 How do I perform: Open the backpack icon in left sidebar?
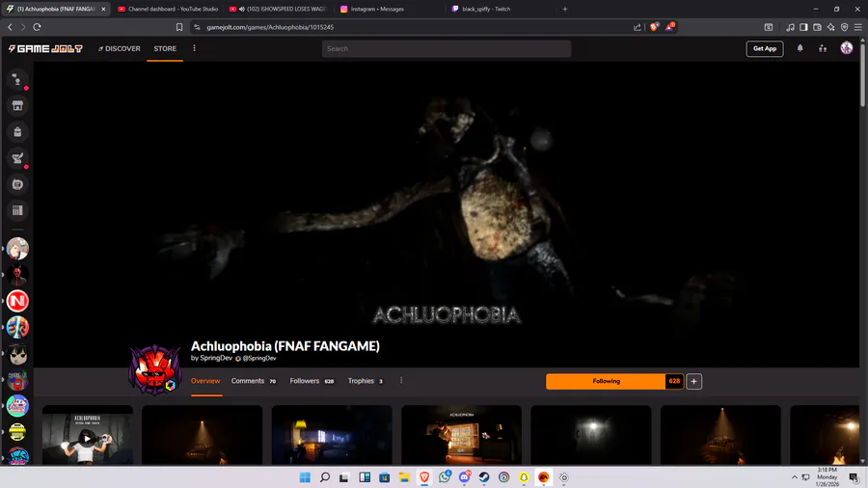pos(17,132)
